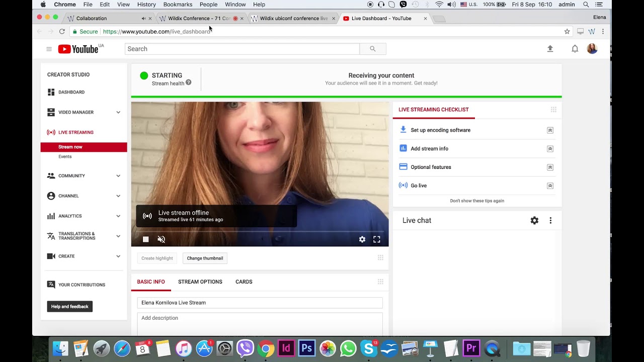Open Premiere Pro from the Dock

[471, 348]
